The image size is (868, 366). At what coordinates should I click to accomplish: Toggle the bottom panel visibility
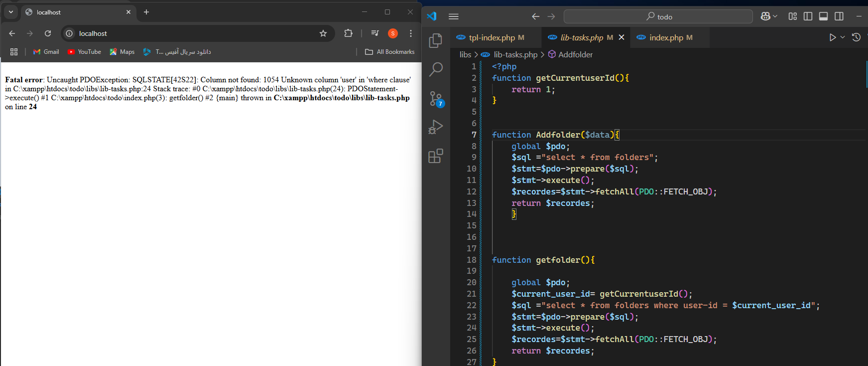click(824, 16)
